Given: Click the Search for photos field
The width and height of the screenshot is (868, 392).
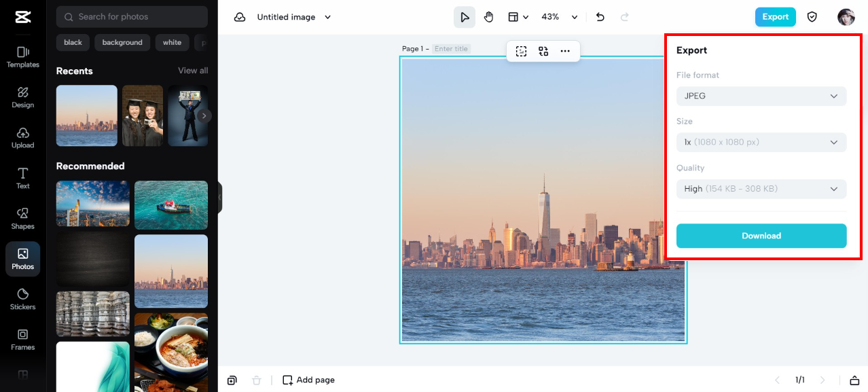Looking at the screenshot, I should 132,16.
